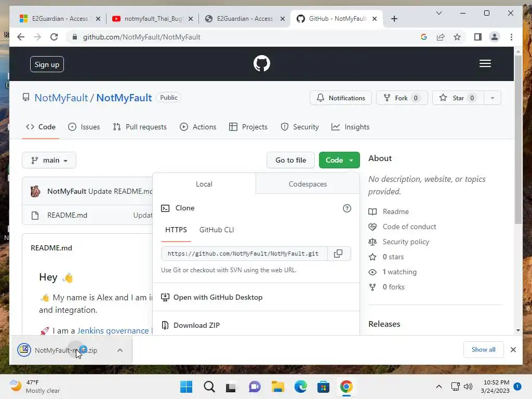Launch Microsoft Edge from taskbar
532x399 pixels.
[301, 387]
